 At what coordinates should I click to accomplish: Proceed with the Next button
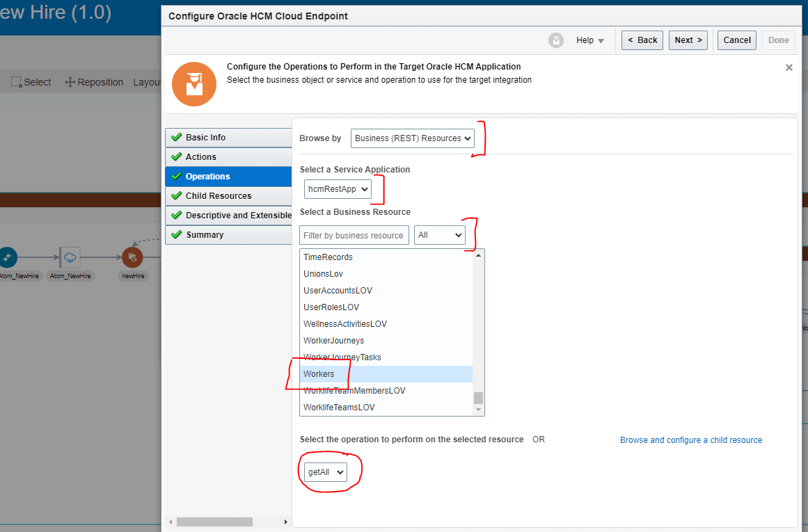pyautogui.click(x=688, y=40)
